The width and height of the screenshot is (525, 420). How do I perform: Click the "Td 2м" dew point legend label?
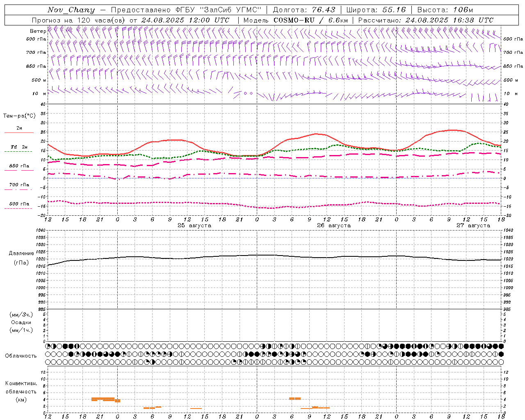coord(19,147)
